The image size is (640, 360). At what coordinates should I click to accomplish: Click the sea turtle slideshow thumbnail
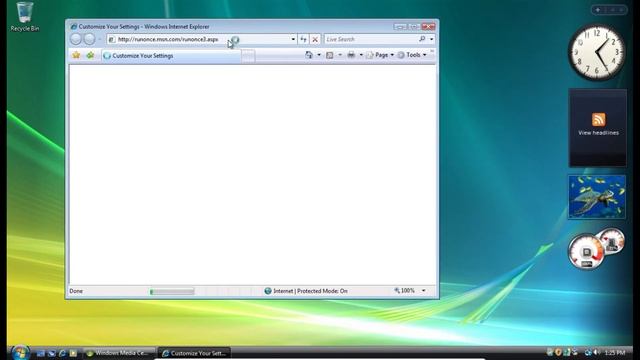pyautogui.click(x=597, y=197)
